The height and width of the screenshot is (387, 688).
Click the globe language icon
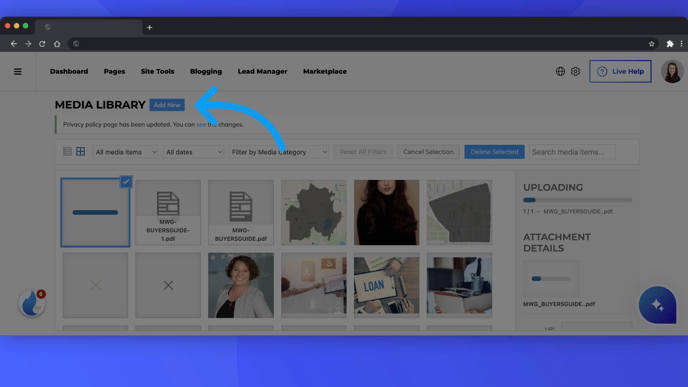(x=560, y=71)
